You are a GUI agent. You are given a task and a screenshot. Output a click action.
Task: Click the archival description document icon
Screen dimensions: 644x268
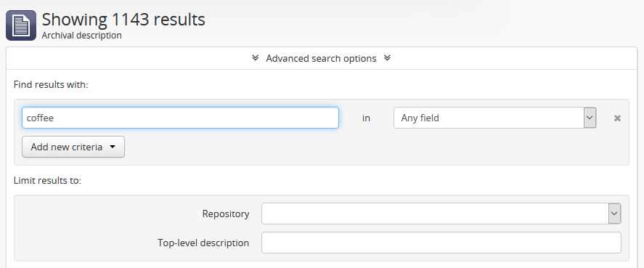(21, 25)
